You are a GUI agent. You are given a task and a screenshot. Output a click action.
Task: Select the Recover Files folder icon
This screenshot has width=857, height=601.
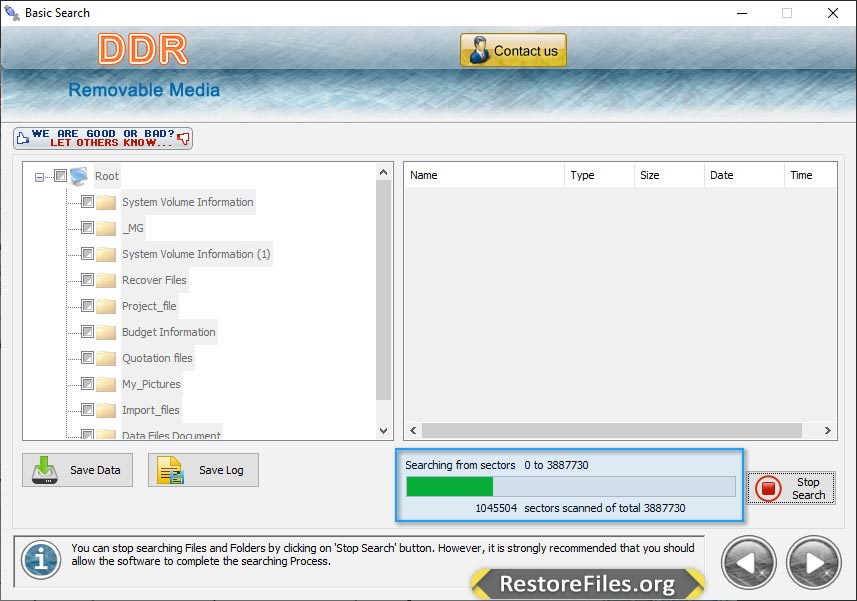106,281
